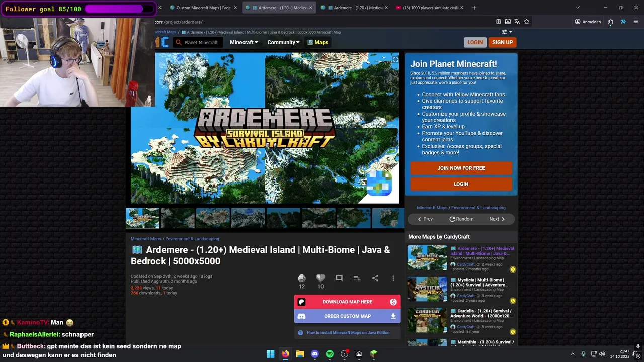Open Cardelia Survival Adventure World title link

[482, 313]
